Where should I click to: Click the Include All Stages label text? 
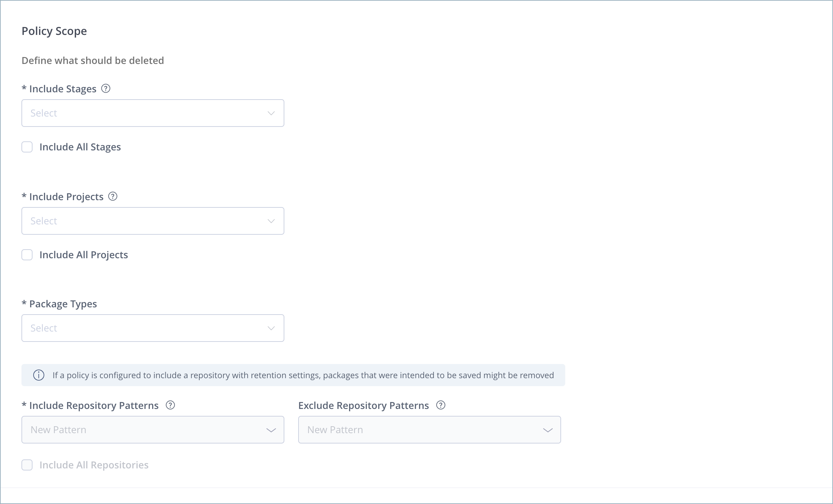click(80, 147)
